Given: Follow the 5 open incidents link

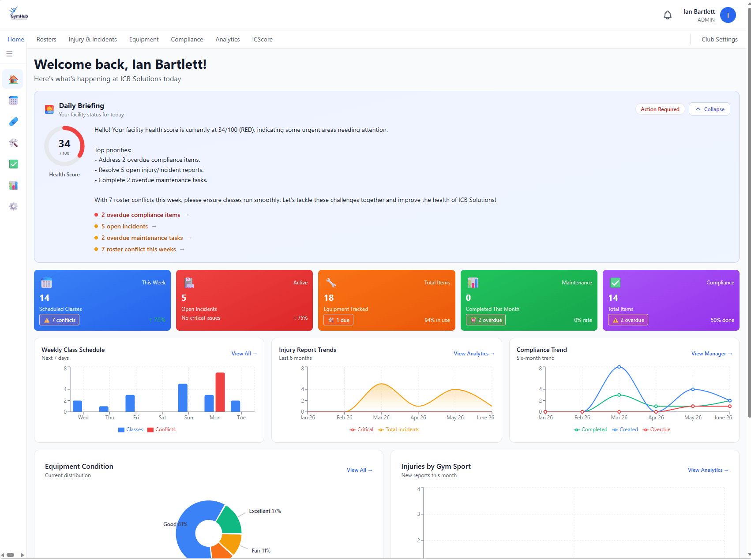Looking at the screenshot, I should click(124, 226).
